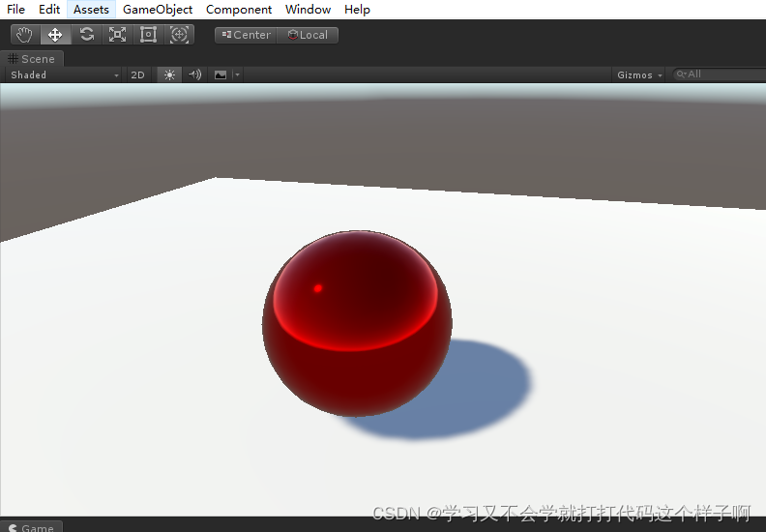Select the Hand tool
Viewport: 766px width, 532px height.
tap(24, 35)
